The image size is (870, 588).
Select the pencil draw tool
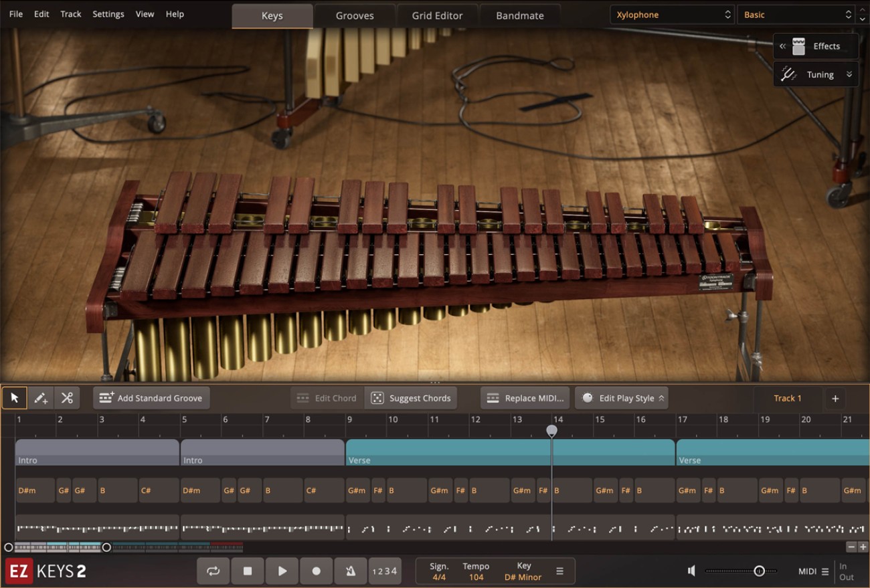[40, 397]
